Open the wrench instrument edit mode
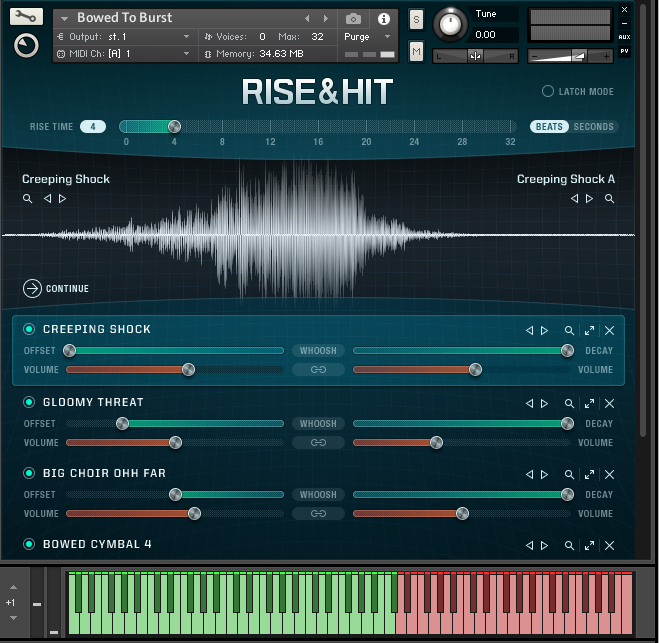Viewport: 659px width, 643px height. pos(26,16)
